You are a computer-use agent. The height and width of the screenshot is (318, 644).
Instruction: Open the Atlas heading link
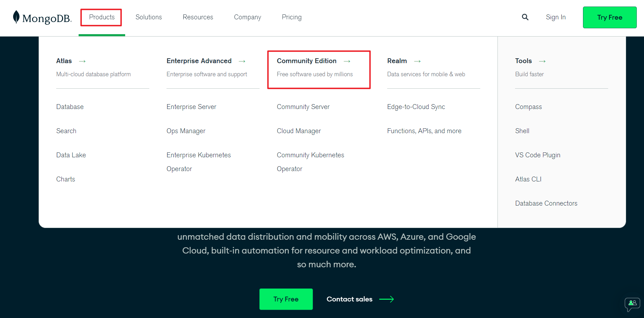pyautogui.click(x=64, y=61)
